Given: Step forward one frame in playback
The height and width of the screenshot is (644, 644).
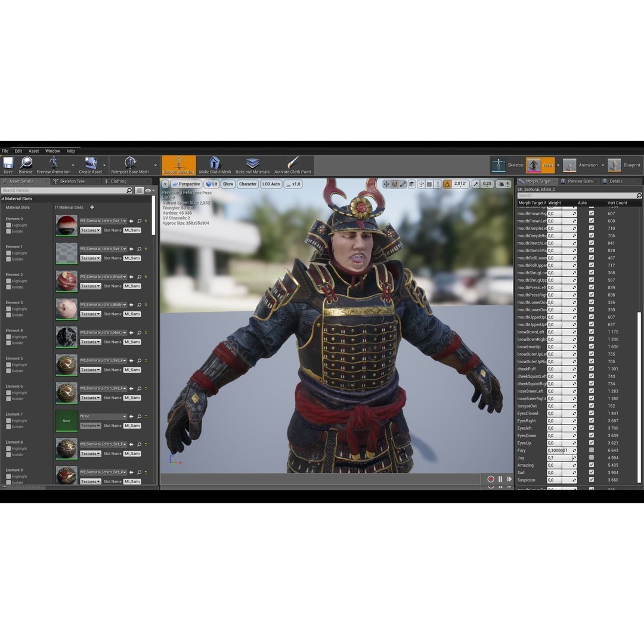Looking at the screenshot, I should 509,479.
